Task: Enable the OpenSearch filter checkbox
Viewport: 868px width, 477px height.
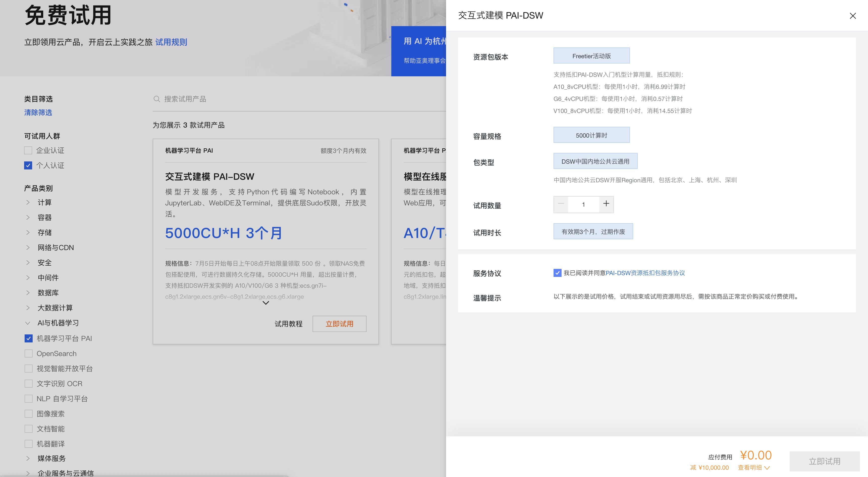Action: pyautogui.click(x=29, y=353)
